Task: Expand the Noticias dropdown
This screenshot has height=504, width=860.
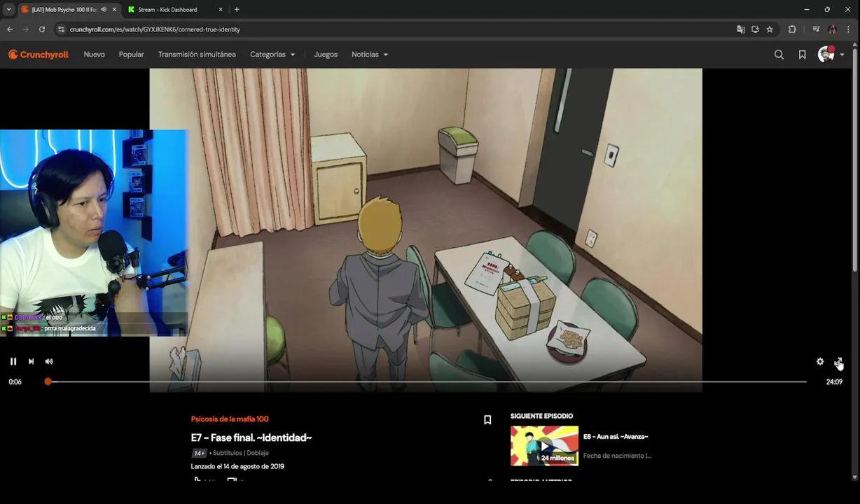Action: click(x=370, y=55)
